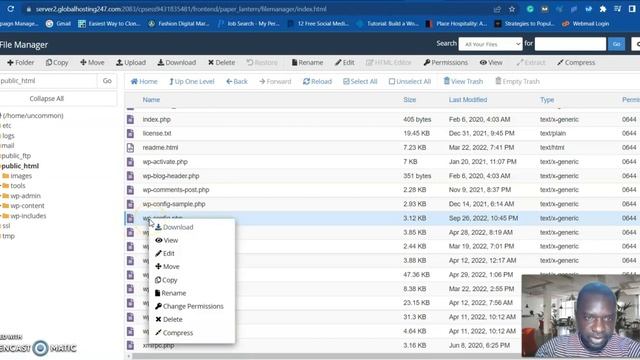Open the browser Extensions puzzle icon
Image resolution: width=640 pixels, height=360 pixels.
click(x=603, y=9)
